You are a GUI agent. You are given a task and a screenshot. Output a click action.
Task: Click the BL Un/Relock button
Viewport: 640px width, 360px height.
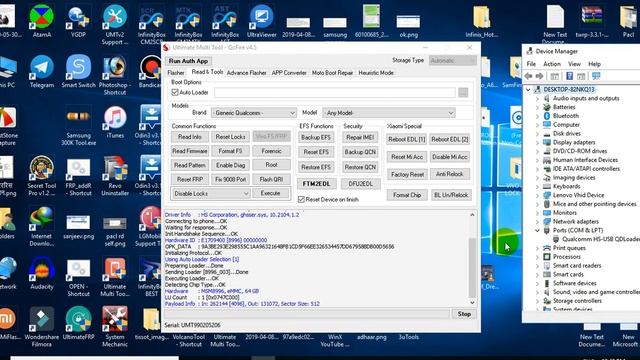point(451,195)
